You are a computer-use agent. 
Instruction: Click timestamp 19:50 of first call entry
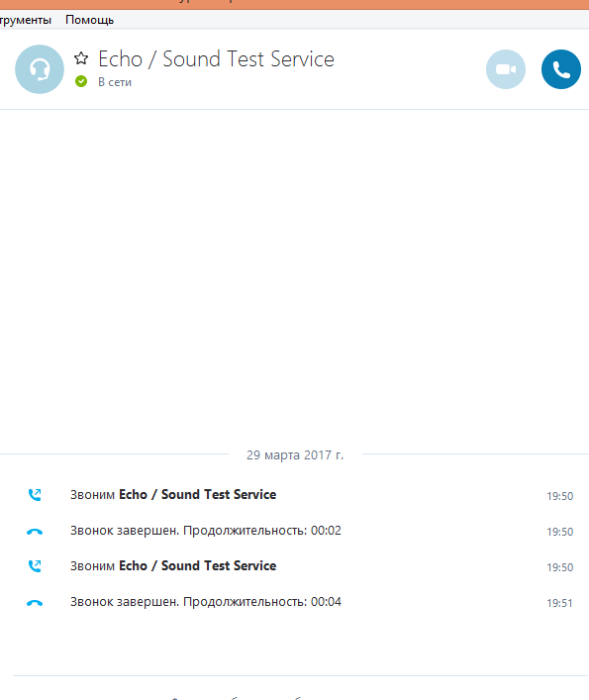pyautogui.click(x=559, y=496)
